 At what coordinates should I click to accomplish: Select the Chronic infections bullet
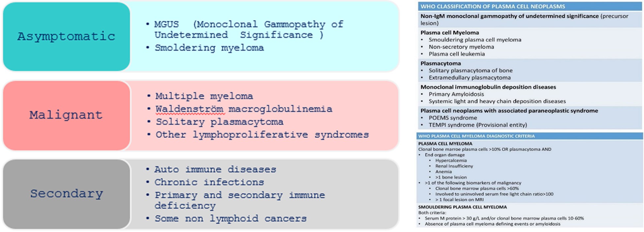209,182
